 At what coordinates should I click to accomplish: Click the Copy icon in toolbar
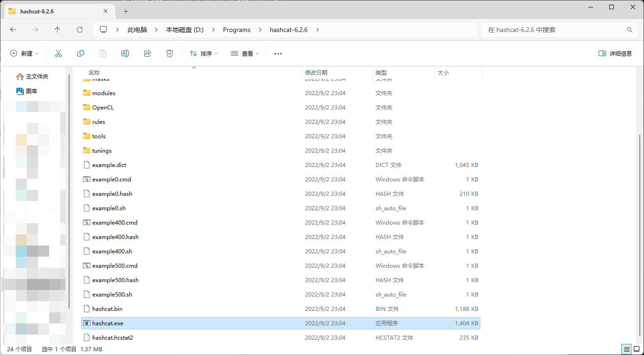click(x=81, y=53)
